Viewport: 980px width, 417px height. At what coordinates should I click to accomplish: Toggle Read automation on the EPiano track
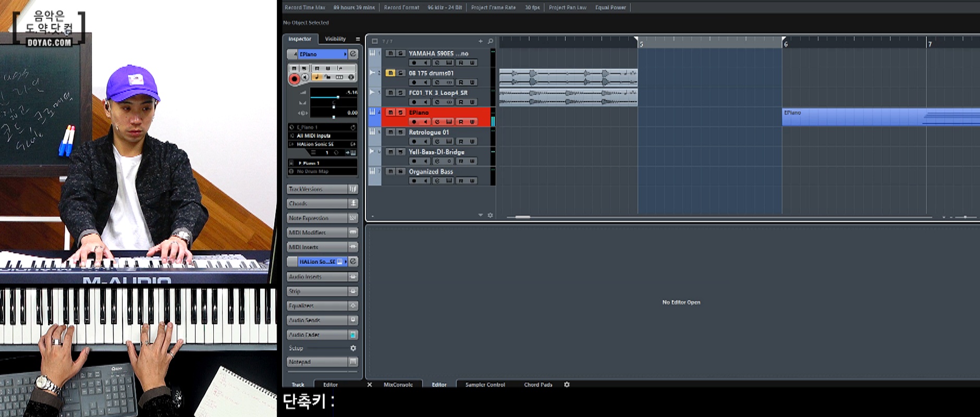pyautogui.click(x=461, y=122)
